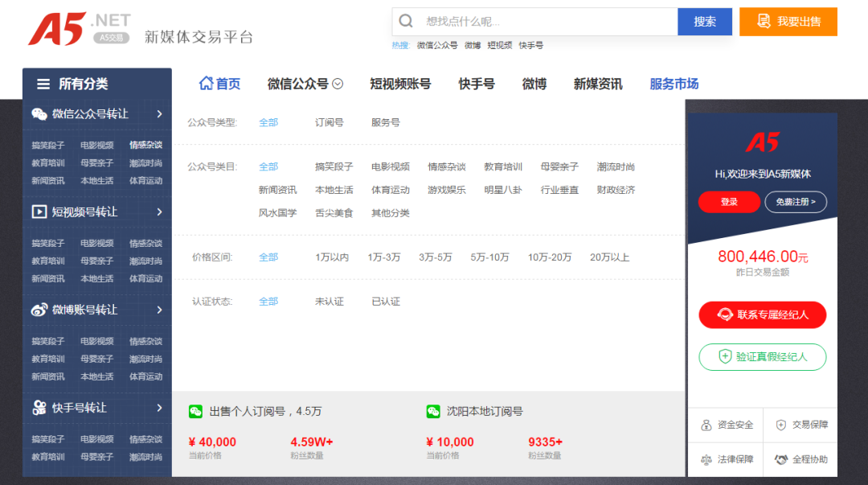Click 本地生活 under 短视频号转让 sidebar
The image size is (868, 485).
pos(97,279)
